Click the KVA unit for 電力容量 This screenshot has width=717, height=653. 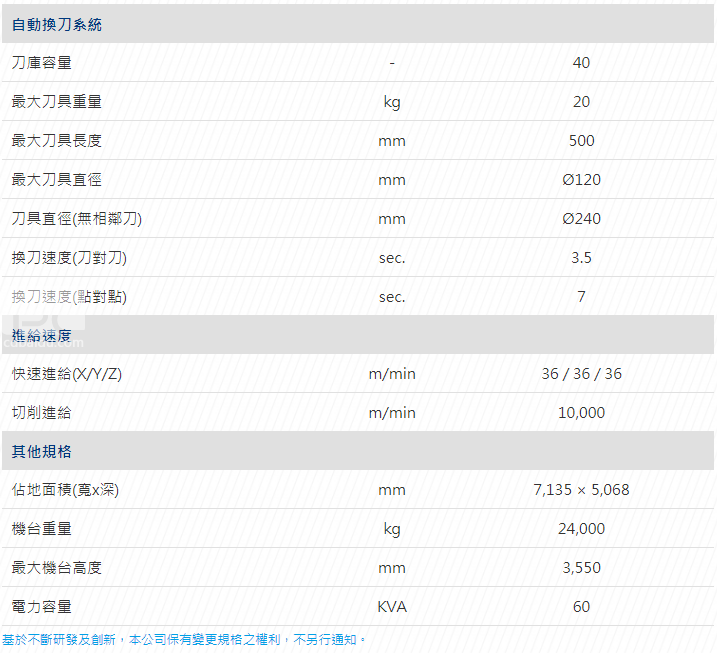392,607
